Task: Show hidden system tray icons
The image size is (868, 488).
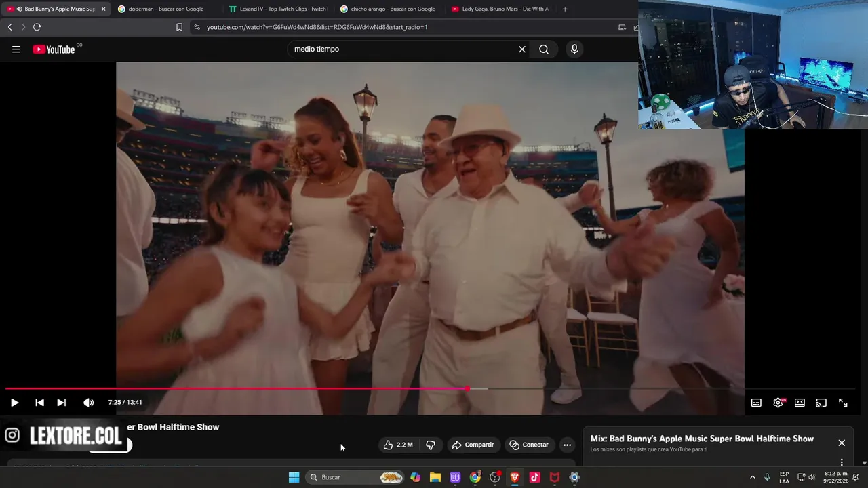Action: (x=752, y=477)
